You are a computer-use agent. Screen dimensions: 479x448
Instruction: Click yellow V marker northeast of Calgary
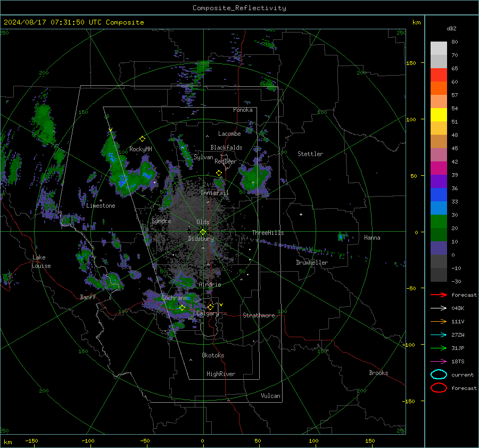[x=221, y=305]
